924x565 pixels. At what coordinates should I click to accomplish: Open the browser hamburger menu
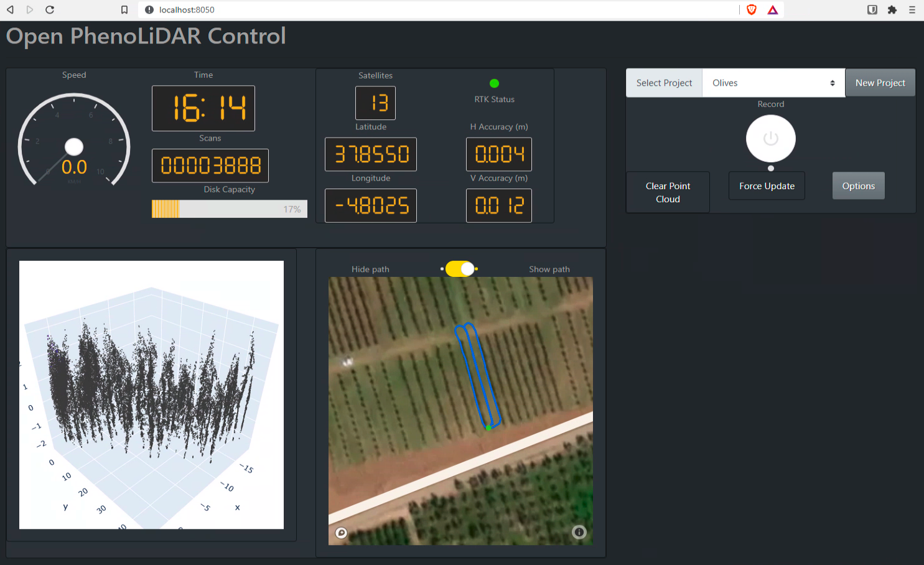point(912,10)
